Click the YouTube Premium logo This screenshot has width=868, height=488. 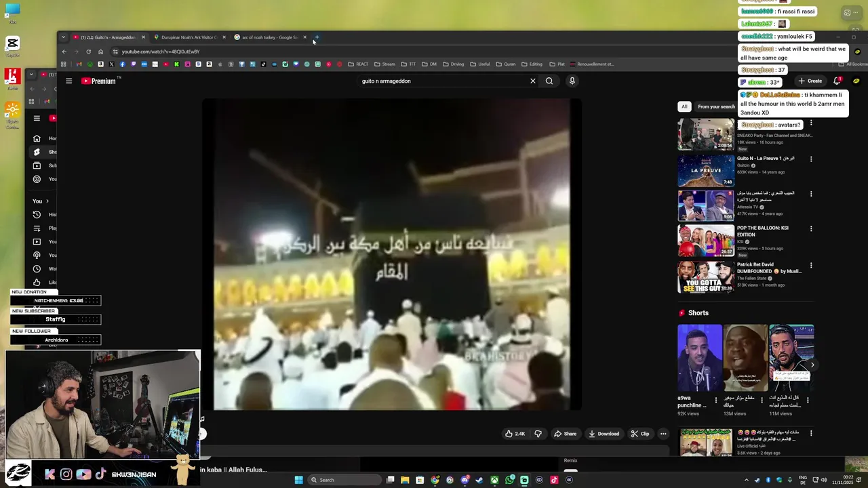pyautogui.click(x=99, y=81)
